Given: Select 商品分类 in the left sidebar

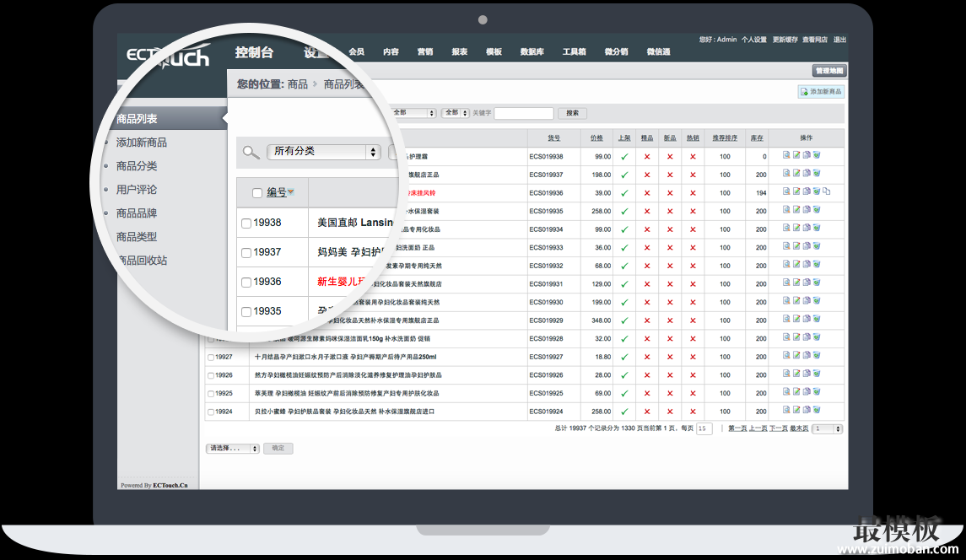Looking at the screenshot, I should tap(137, 166).
